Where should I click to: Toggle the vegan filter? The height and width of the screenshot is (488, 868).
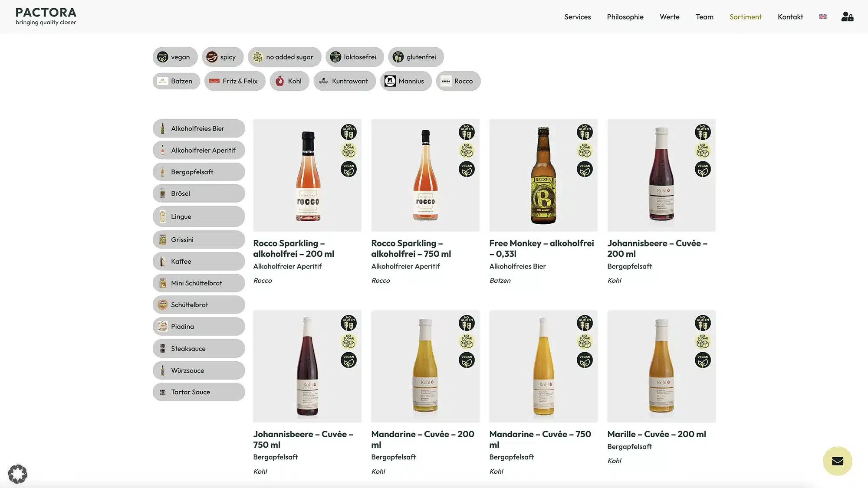[175, 57]
